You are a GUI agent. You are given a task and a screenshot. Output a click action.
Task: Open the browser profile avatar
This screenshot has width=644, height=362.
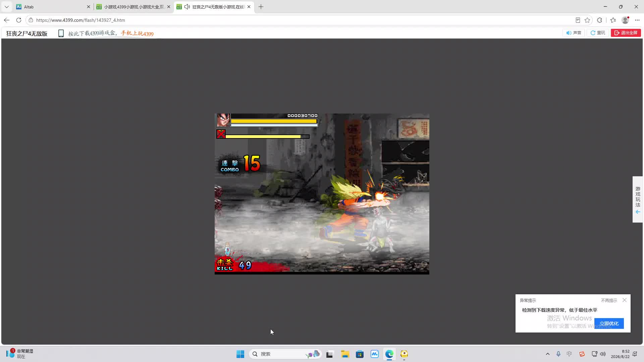(625, 20)
